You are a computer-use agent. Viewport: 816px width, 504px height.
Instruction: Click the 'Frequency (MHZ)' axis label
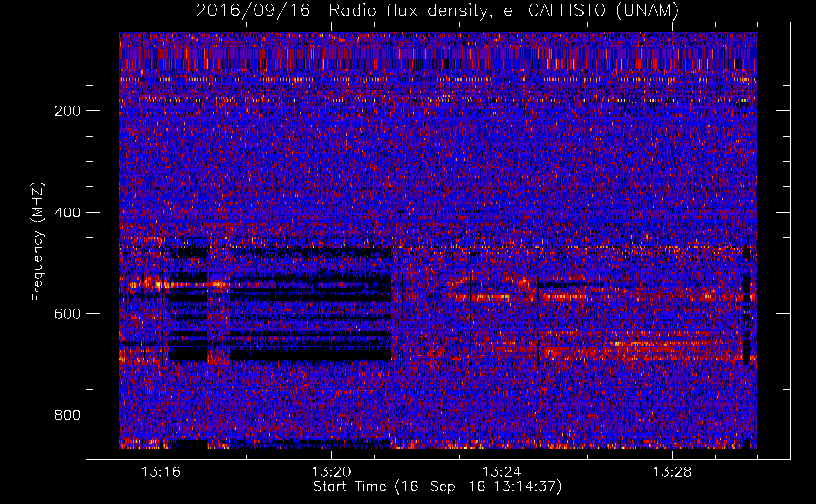(x=38, y=242)
